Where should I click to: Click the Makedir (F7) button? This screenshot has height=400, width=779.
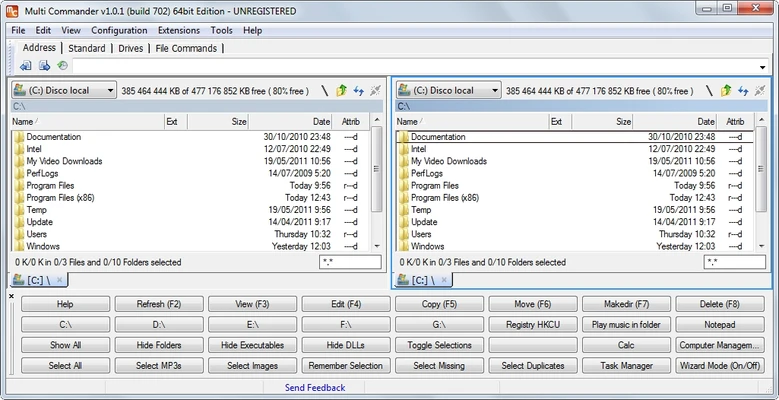(626, 304)
